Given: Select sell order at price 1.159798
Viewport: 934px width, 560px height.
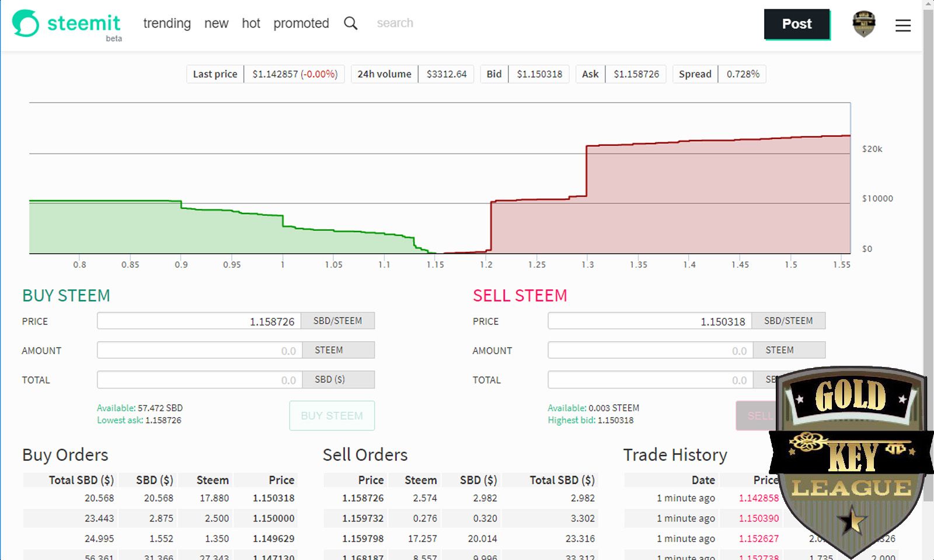Looking at the screenshot, I should pyautogui.click(x=461, y=538).
